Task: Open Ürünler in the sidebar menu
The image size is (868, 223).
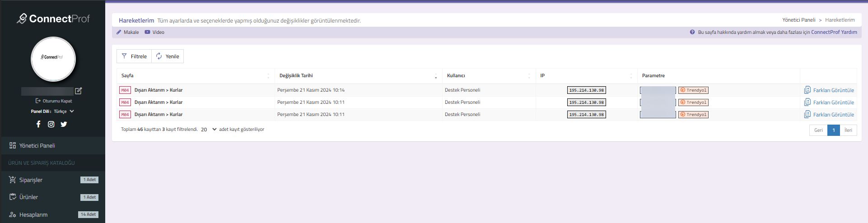Action: pyautogui.click(x=28, y=197)
